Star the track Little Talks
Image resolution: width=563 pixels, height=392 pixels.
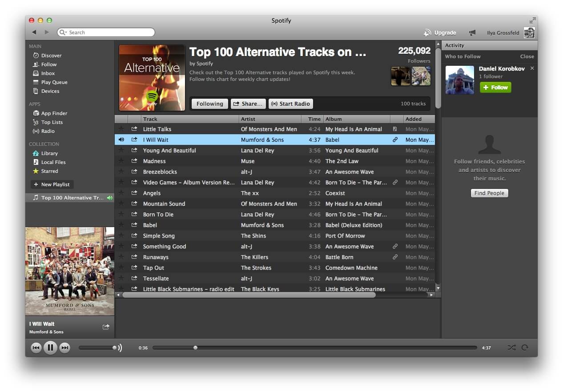[121, 129]
